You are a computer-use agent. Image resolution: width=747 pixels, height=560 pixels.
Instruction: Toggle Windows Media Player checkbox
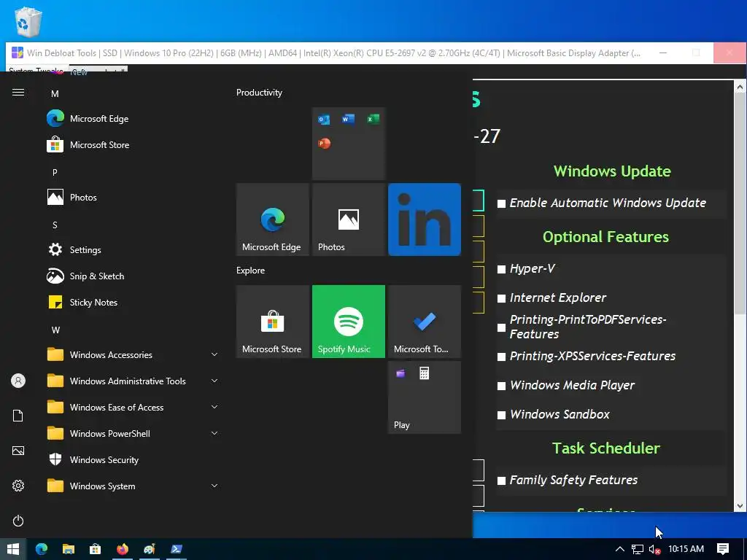coord(502,386)
